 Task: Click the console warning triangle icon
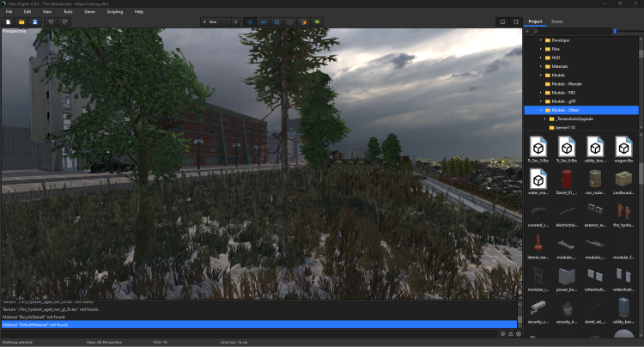[511, 334]
